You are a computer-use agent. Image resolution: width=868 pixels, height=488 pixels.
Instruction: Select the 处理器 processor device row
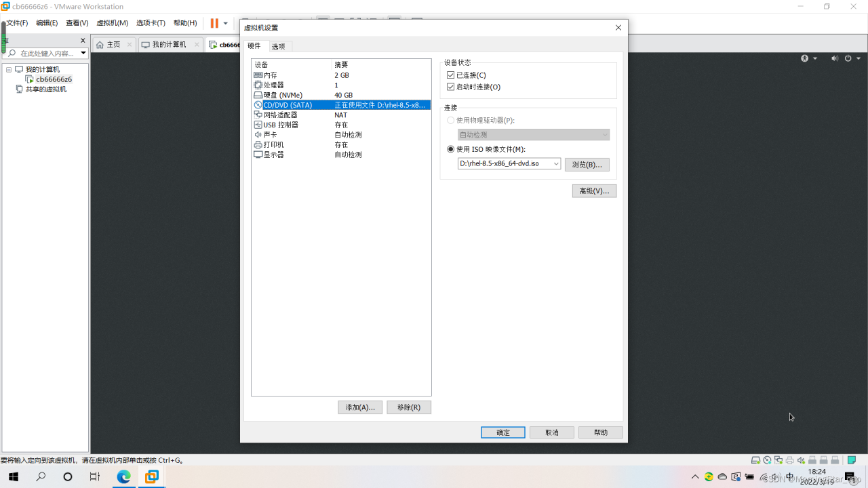click(341, 85)
